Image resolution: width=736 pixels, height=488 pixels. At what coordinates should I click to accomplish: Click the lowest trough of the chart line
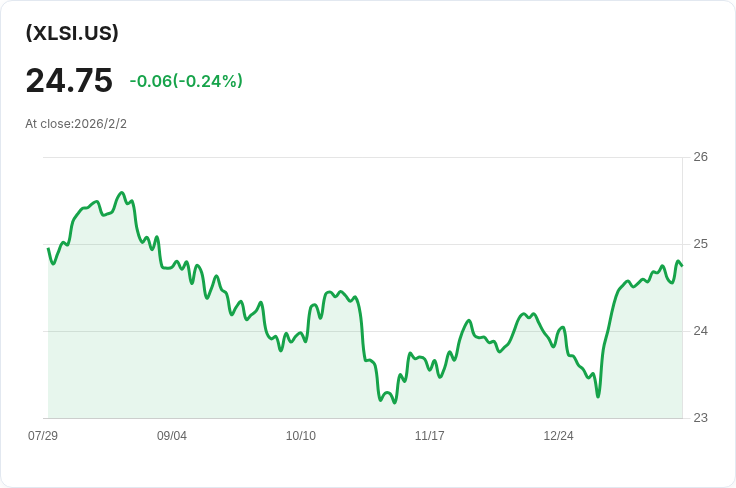click(394, 403)
